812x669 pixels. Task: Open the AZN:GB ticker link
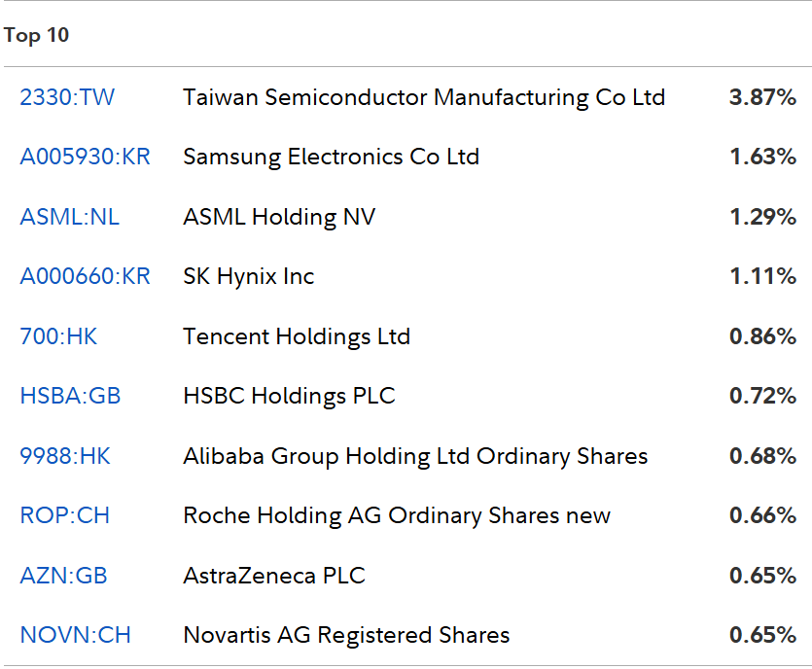tap(63, 576)
